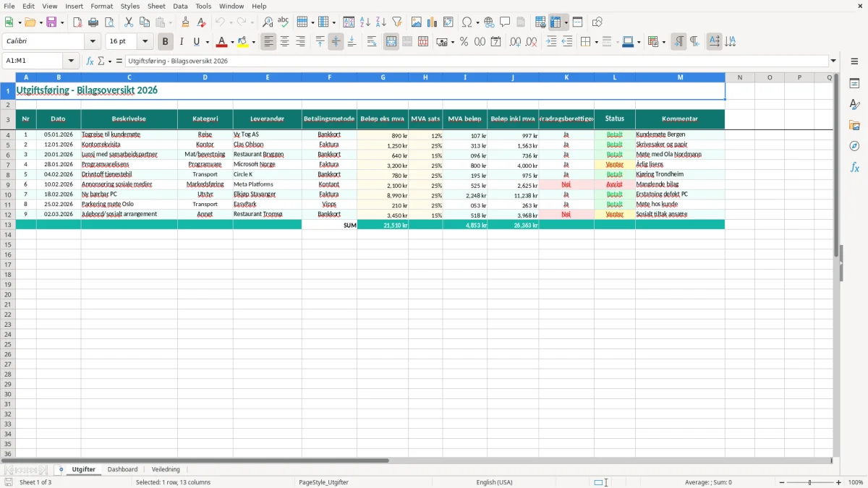Click the formula equals button

point(119,61)
